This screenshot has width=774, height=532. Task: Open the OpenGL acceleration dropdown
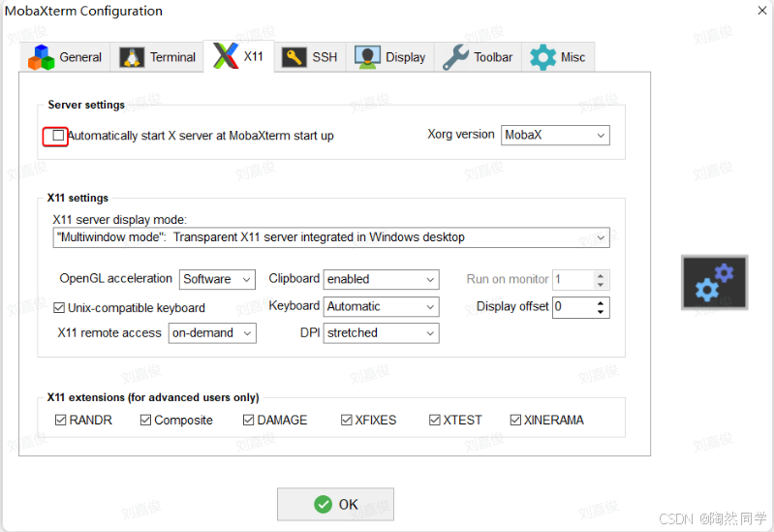[217, 280]
